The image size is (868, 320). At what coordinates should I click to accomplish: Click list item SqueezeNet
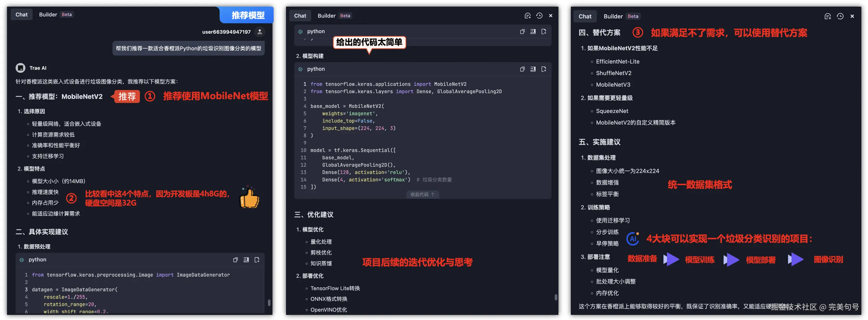pos(612,111)
